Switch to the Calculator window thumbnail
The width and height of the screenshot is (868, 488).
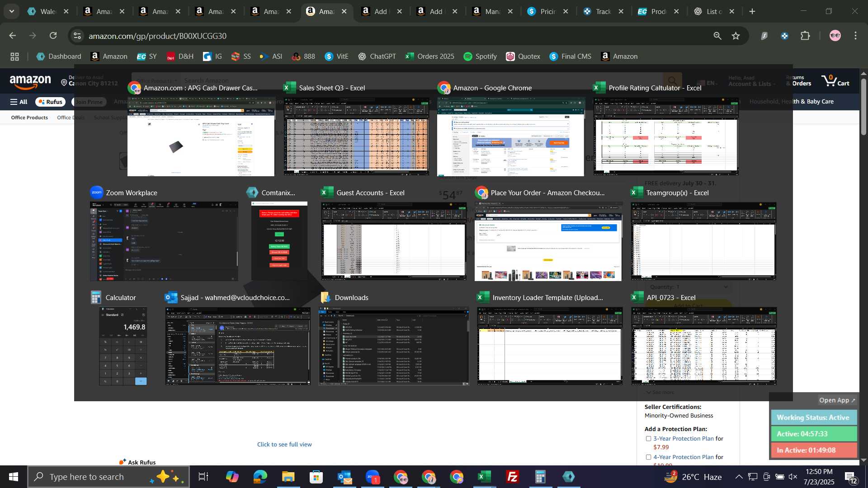click(123, 346)
